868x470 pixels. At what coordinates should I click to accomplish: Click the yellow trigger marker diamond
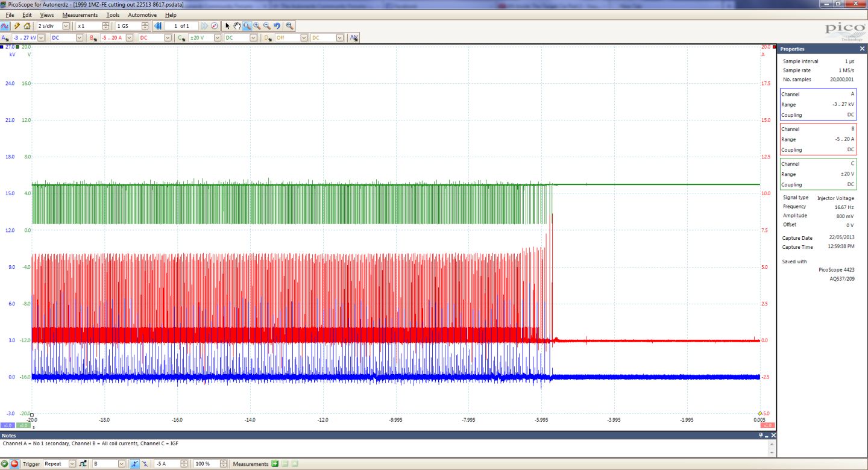760,413
